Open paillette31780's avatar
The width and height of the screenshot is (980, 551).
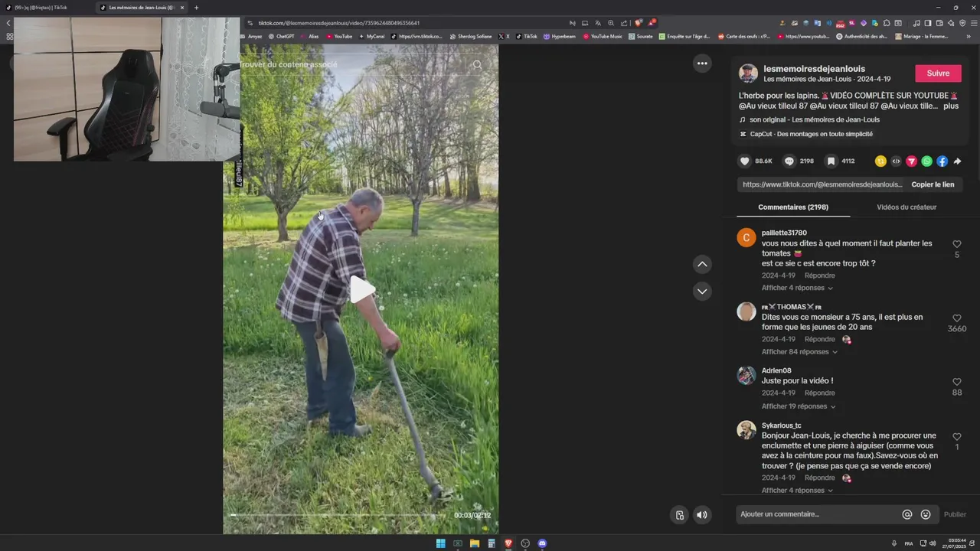pyautogui.click(x=746, y=237)
